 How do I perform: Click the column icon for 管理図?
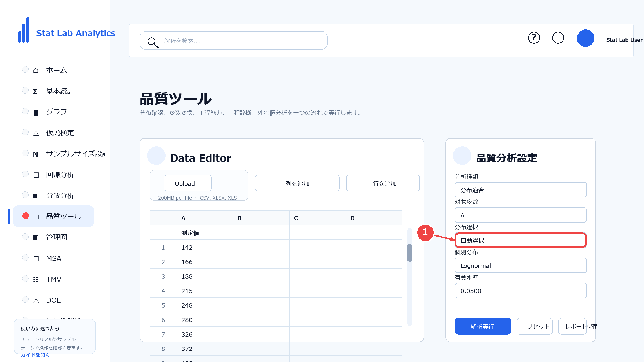(36, 238)
